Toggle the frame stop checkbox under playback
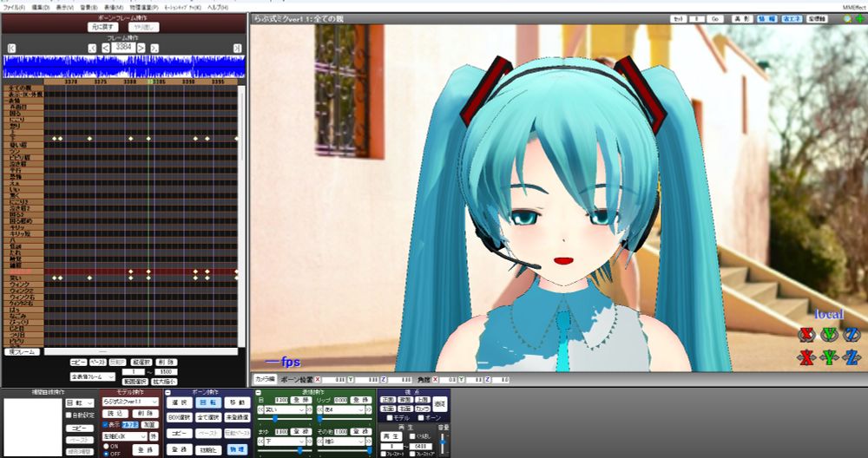The height and width of the screenshot is (458, 868). pyautogui.click(x=412, y=454)
